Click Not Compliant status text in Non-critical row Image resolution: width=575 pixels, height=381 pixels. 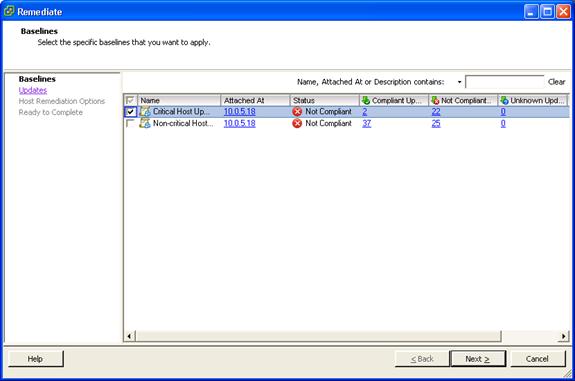pos(328,124)
